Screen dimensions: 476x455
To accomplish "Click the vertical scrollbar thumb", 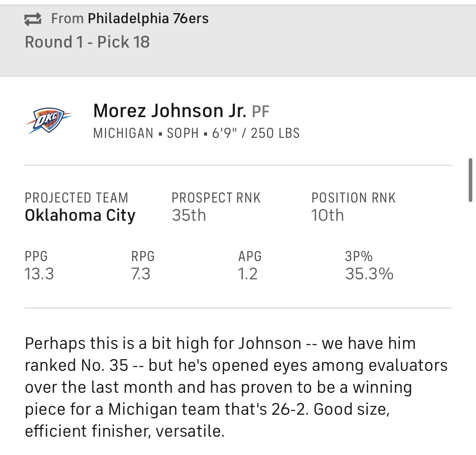I will [470, 180].
